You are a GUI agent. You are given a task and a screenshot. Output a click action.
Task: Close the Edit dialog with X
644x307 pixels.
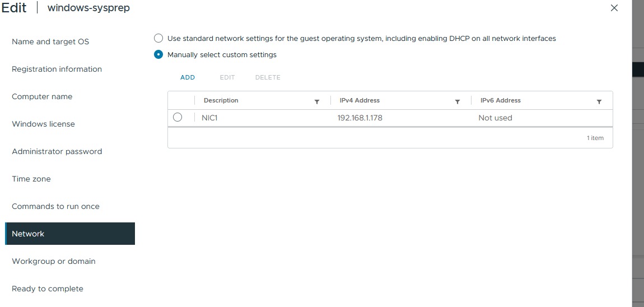(x=614, y=8)
